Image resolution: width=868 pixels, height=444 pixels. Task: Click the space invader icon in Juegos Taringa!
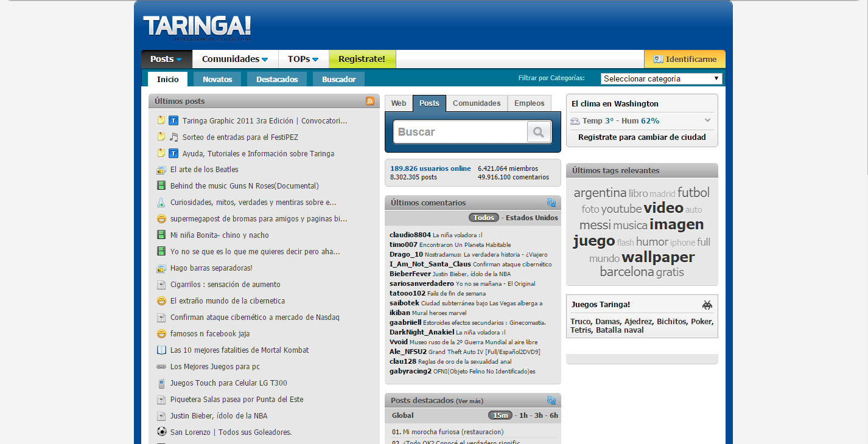(x=707, y=305)
